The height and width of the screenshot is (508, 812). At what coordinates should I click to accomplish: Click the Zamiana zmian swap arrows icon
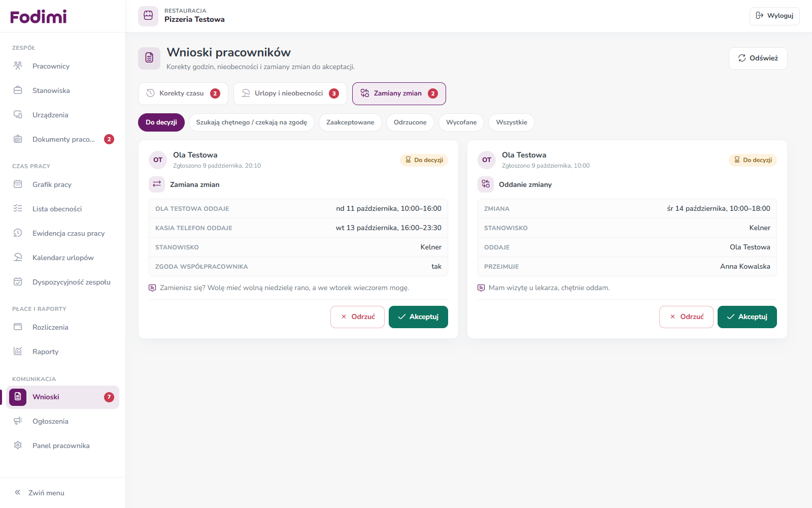click(157, 184)
